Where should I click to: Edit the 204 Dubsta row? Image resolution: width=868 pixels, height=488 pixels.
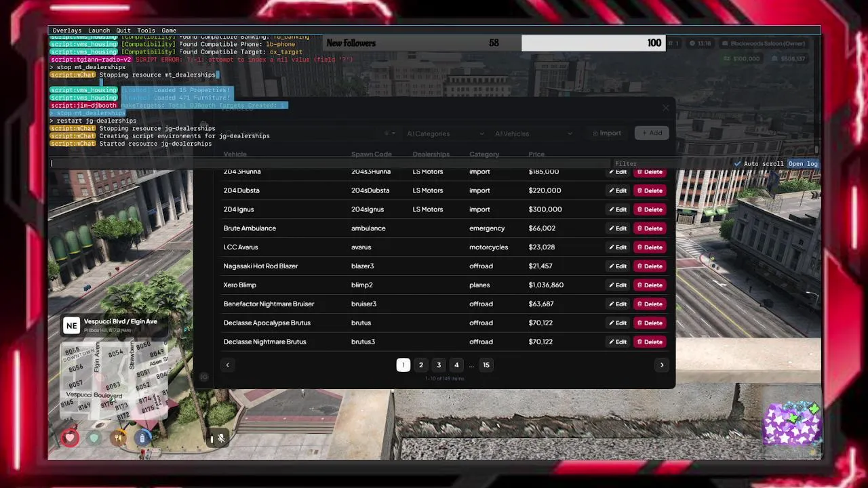618,191
